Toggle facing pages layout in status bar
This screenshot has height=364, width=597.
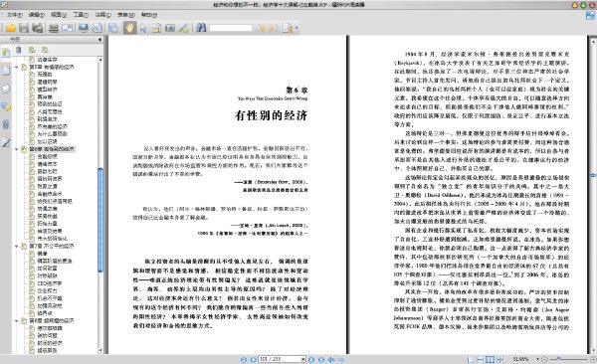click(490, 359)
